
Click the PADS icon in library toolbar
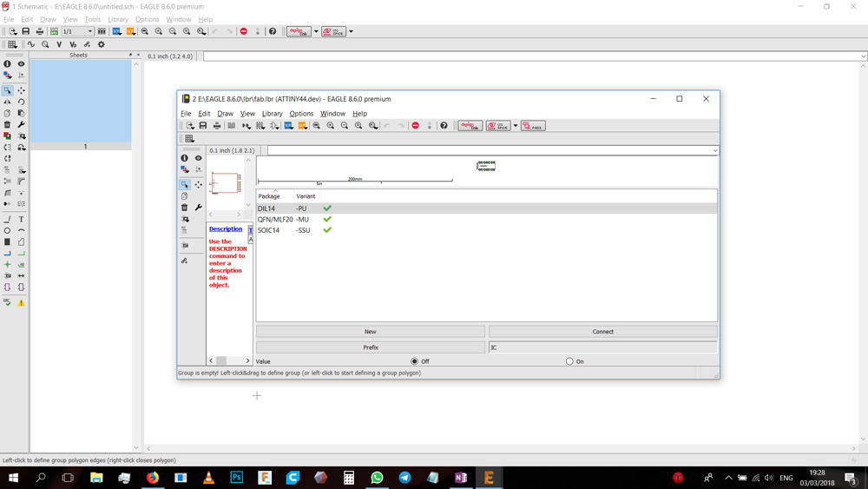tap(533, 126)
